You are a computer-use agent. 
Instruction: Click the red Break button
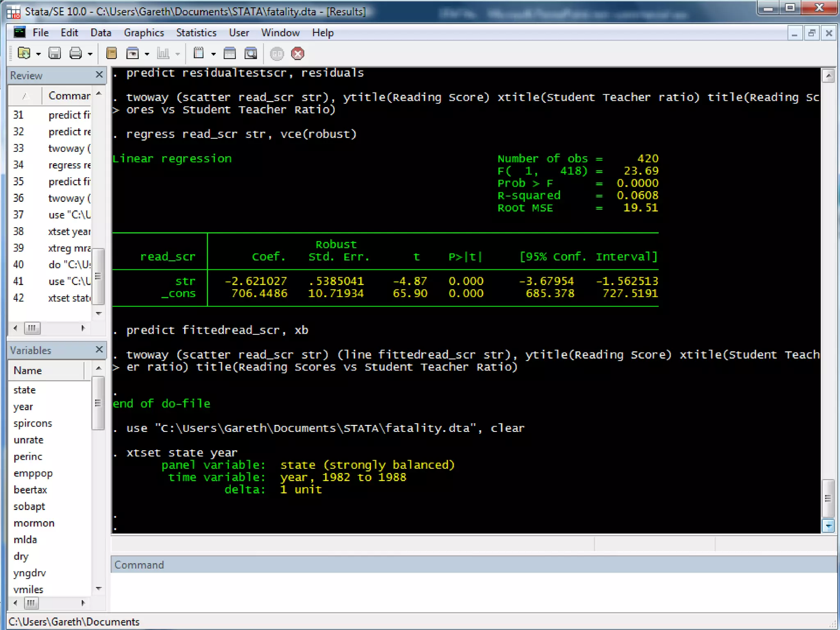[x=298, y=53]
